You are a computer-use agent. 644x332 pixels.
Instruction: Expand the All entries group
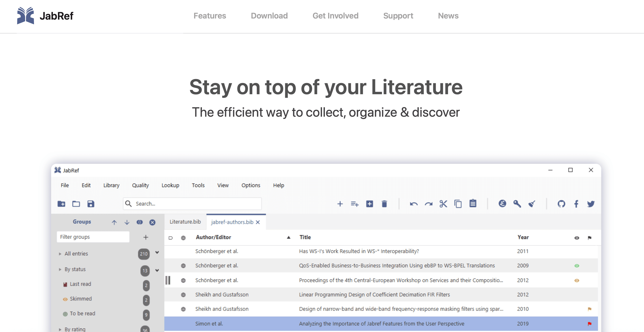tap(60, 254)
